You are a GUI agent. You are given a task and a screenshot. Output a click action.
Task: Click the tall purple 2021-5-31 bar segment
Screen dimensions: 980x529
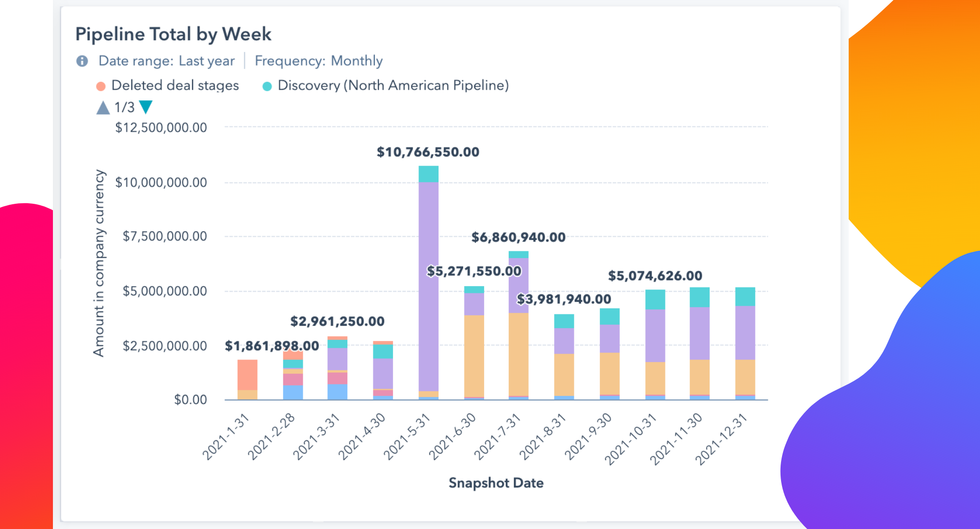tap(428, 287)
